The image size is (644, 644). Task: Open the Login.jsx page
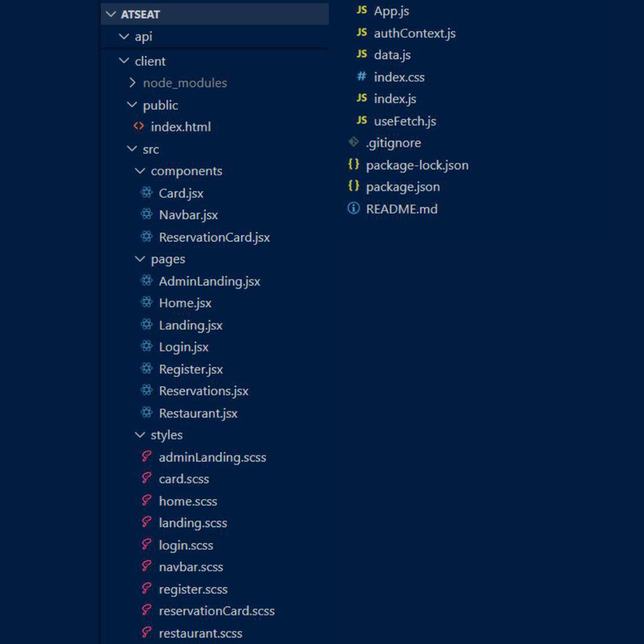[184, 347]
